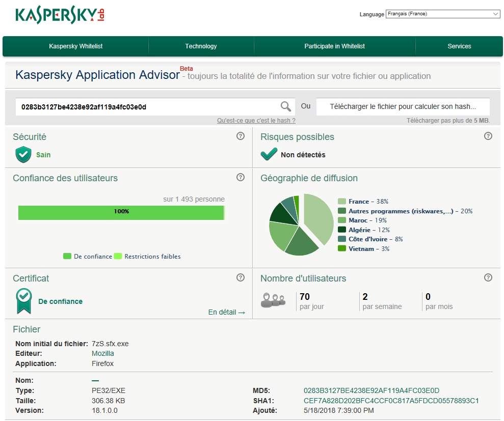
Task: Click the trusted certificate ribbon icon
Action: [x=23, y=301]
